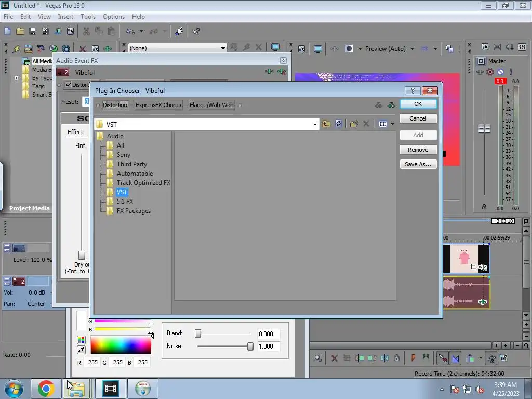Toggle Automatic Crossfades button
532x399 pixels.
pyautogui.click(x=456, y=358)
